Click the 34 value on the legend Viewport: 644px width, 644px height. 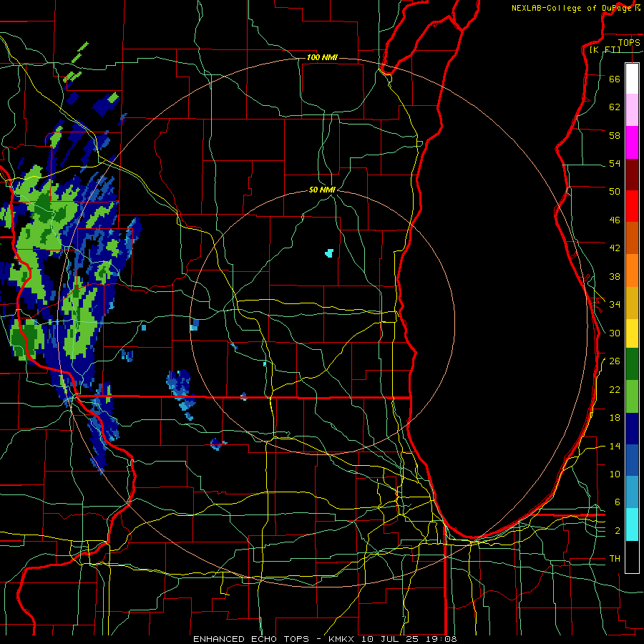pyautogui.click(x=615, y=305)
